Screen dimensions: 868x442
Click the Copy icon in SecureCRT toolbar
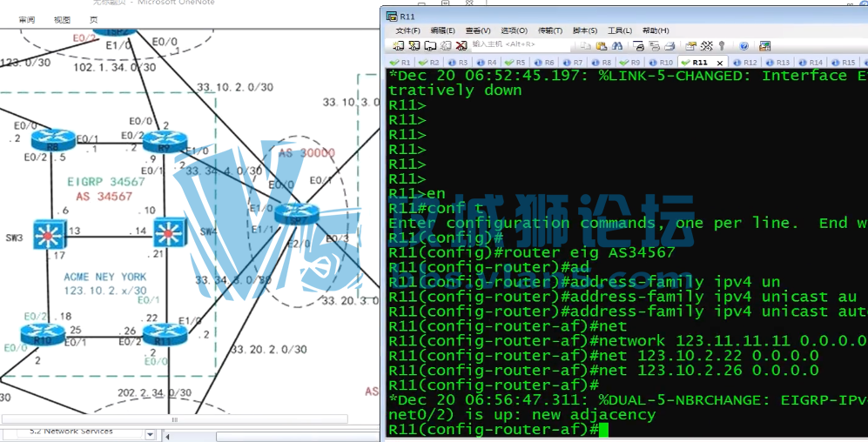pyautogui.click(x=586, y=46)
